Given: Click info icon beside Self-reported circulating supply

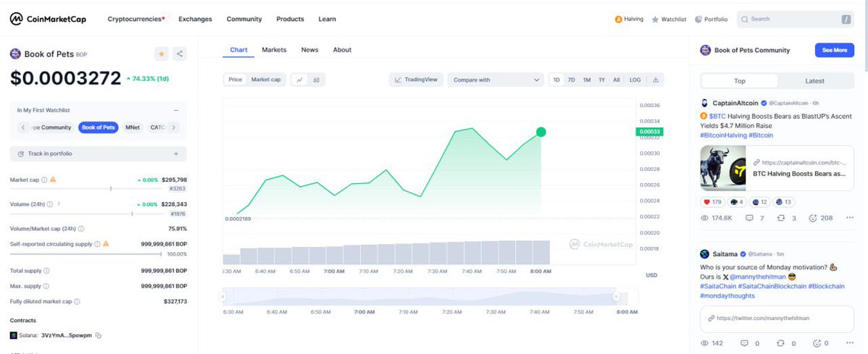Looking at the screenshot, I should [97, 244].
